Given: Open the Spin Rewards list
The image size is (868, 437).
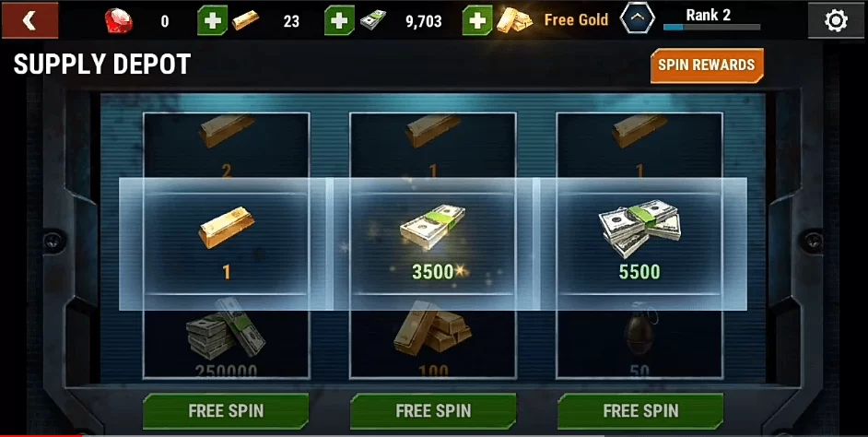Looking at the screenshot, I should [x=707, y=65].
